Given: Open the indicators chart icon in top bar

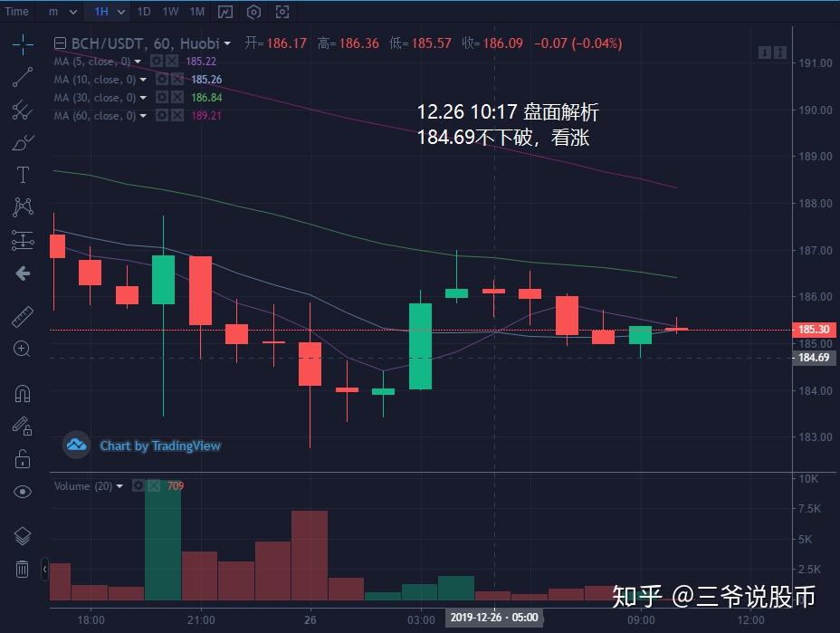Looking at the screenshot, I should click(225, 11).
